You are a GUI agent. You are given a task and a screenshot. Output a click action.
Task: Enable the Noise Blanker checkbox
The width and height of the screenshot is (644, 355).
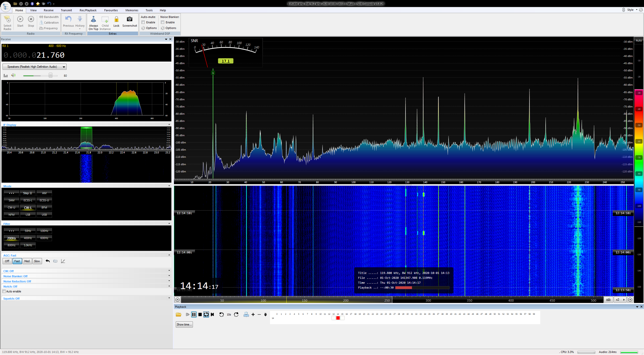(163, 22)
